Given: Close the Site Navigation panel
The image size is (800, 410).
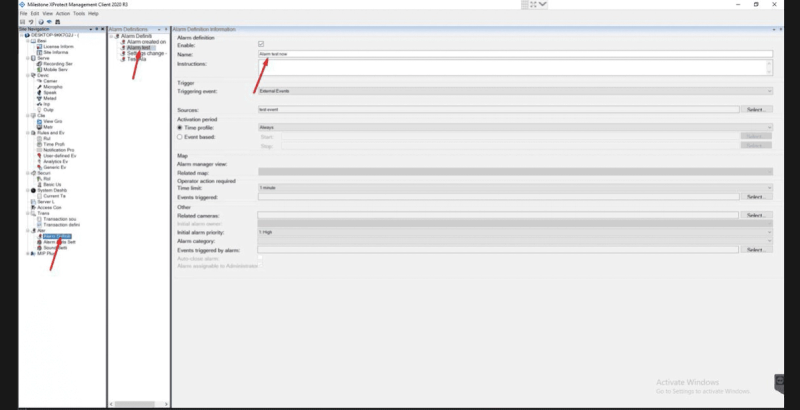Looking at the screenshot, I should (103, 29).
